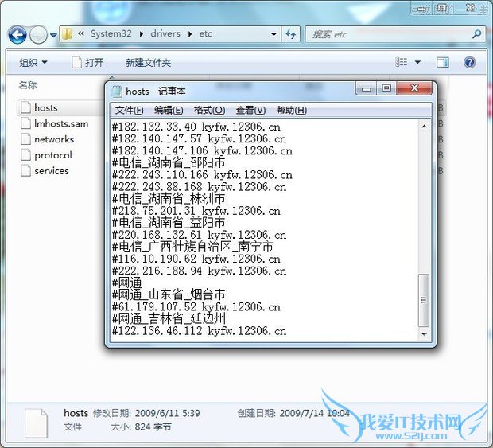Click the 名称 column header

tap(28, 85)
